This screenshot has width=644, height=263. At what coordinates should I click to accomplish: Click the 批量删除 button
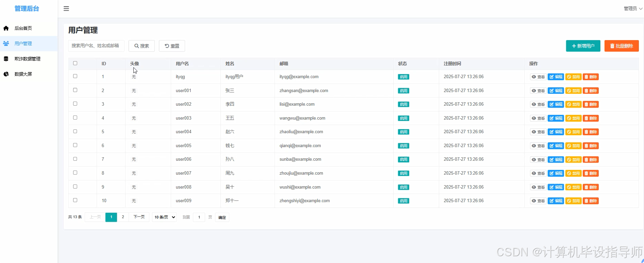click(x=622, y=46)
